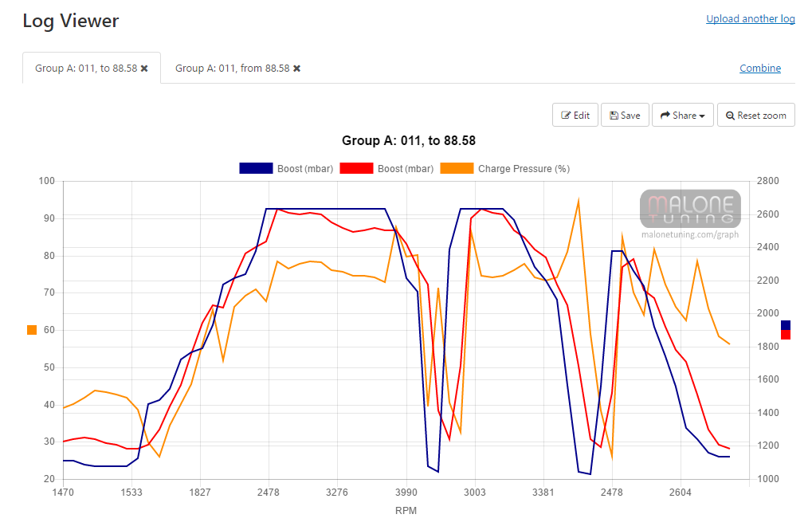The image size is (812, 530).
Task: Click the 2800 label on the right axis
Action: [768, 181]
